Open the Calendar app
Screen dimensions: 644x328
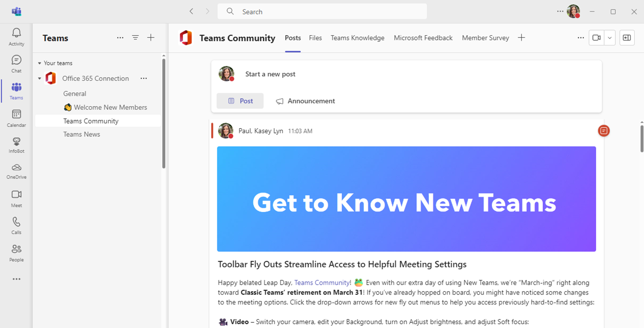tap(16, 118)
